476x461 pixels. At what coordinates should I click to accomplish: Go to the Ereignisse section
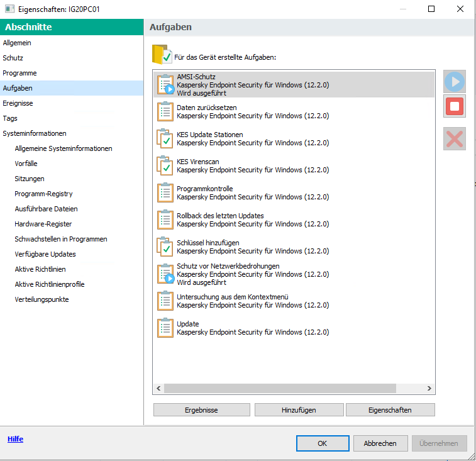(18, 103)
